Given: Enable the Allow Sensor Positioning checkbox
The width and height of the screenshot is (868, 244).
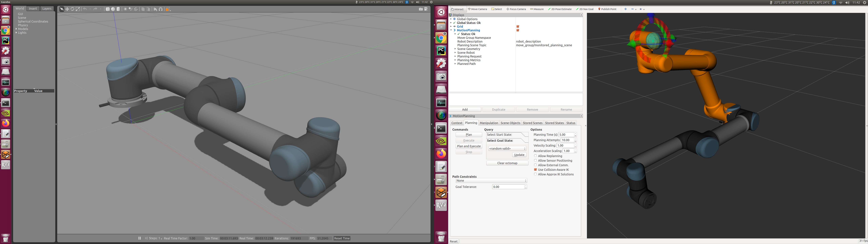Looking at the screenshot, I should pos(535,160).
